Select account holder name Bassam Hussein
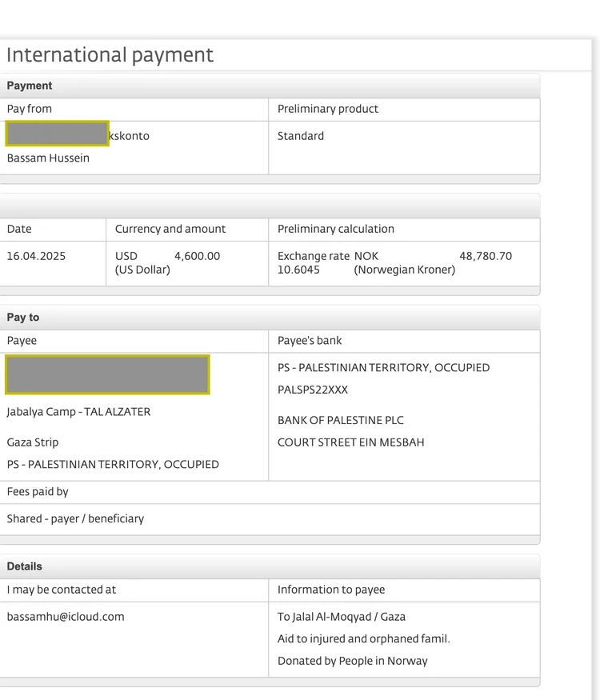The width and height of the screenshot is (600, 700). [48, 158]
